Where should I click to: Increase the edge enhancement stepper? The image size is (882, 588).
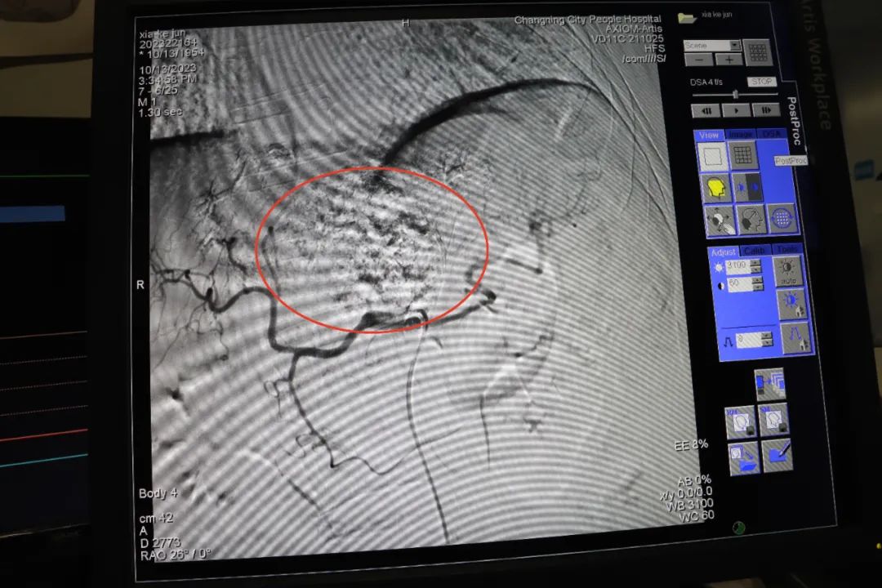click(x=767, y=336)
